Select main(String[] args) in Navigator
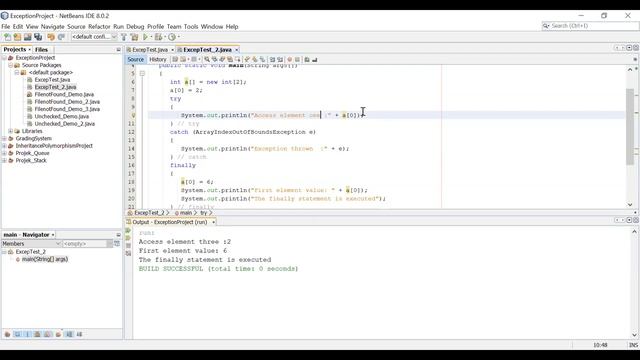This screenshot has height=360, width=640. click(45, 260)
